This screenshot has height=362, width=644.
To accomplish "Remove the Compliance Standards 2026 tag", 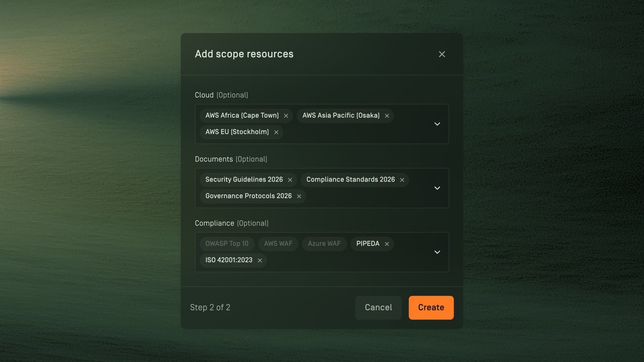I will pyautogui.click(x=402, y=180).
